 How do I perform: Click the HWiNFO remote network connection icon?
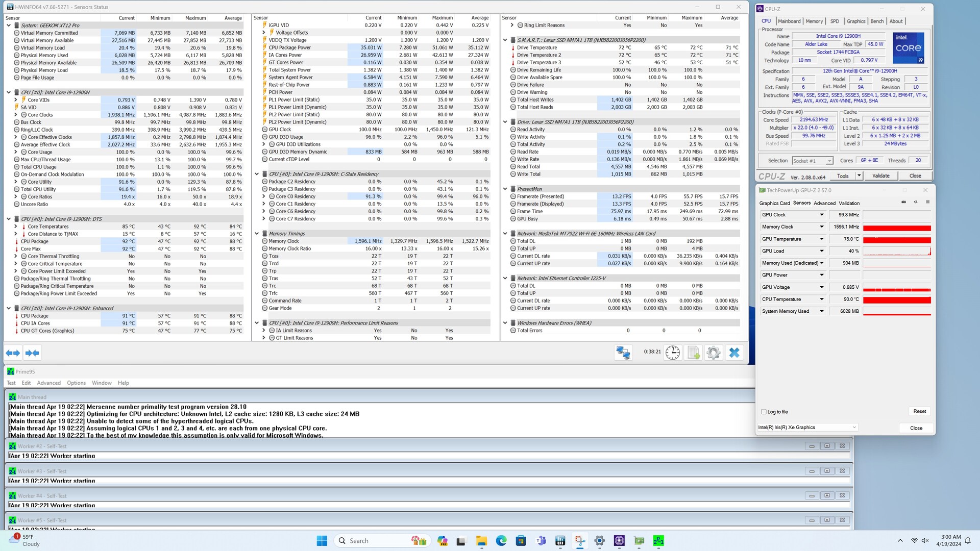point(623,353)
